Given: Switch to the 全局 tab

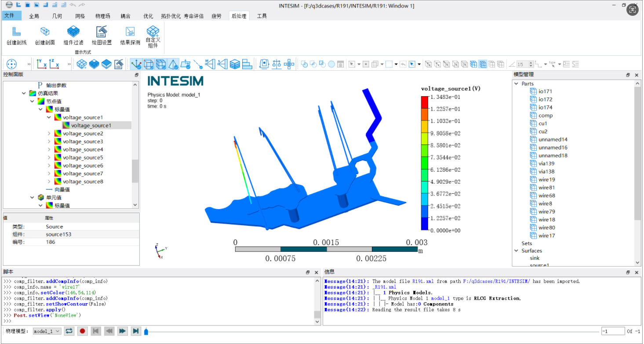Looking at the screenshot, I should coord(34,16).
